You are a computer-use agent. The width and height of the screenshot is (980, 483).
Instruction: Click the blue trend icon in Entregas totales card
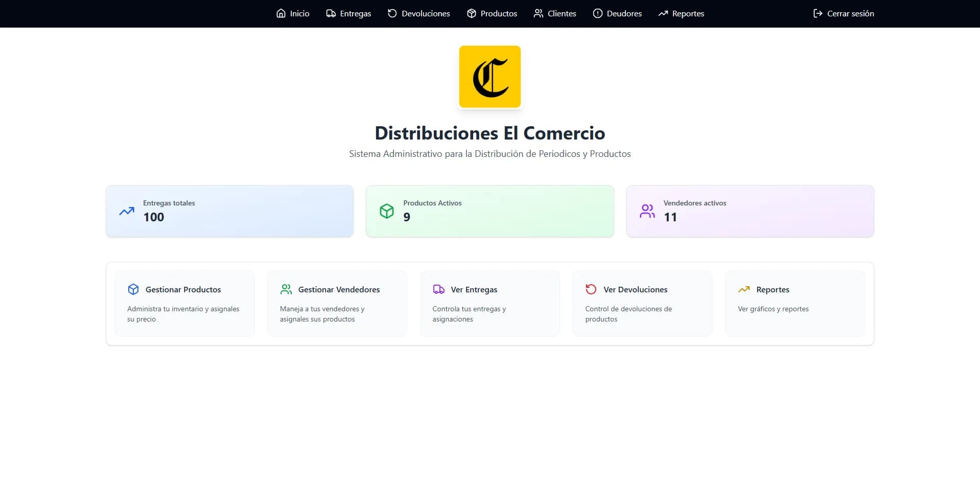pos(127,211)
